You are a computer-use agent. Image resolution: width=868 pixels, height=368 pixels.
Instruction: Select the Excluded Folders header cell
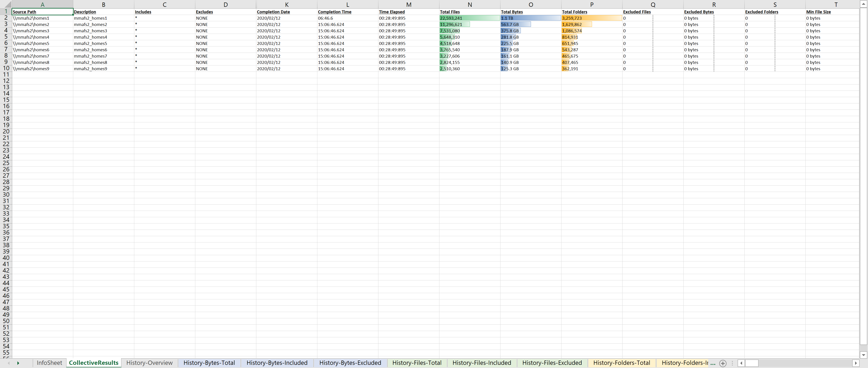click(775, 12)
